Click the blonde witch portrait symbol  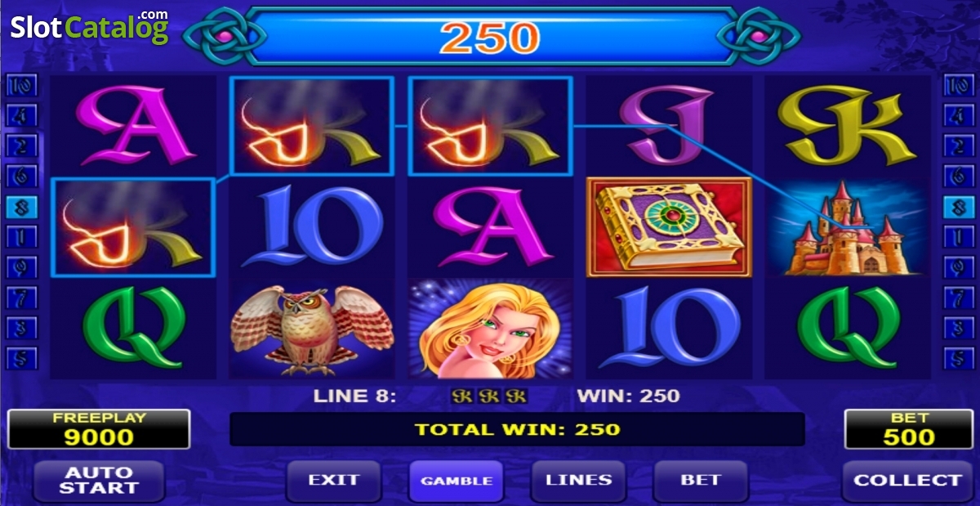(491, 329)
